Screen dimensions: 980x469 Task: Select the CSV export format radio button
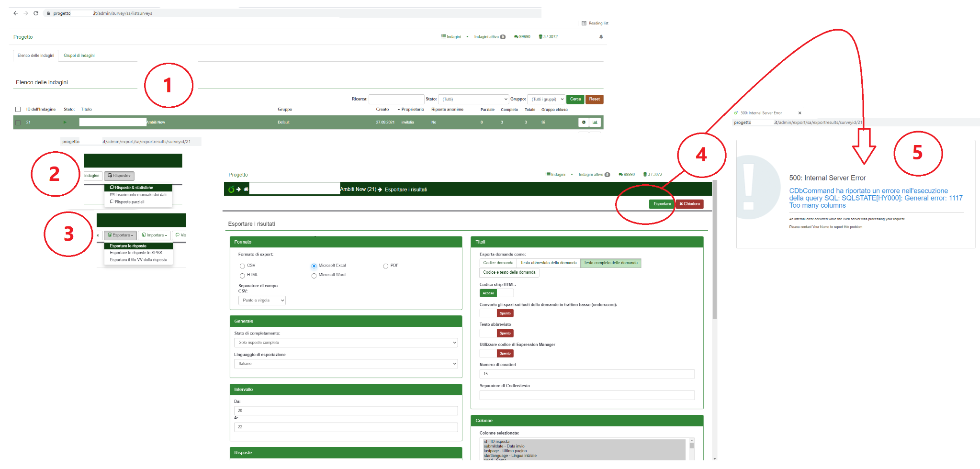(242, 266)
